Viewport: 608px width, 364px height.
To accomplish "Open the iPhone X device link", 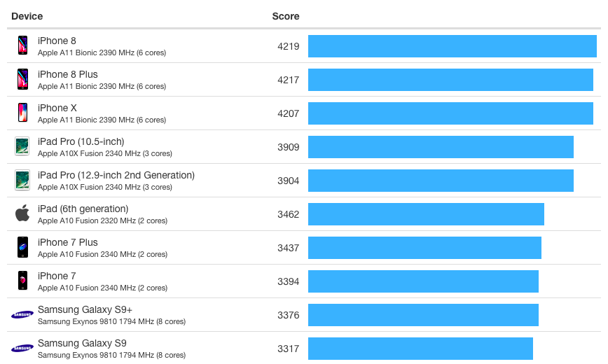I will click(57, 108).
